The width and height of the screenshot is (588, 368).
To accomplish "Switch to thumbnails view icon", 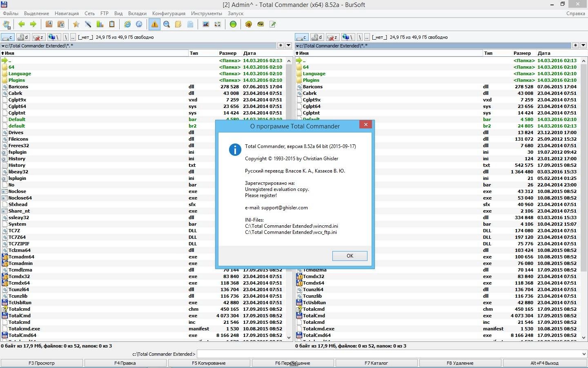I will pyautogui.click(x=218, y=24).
